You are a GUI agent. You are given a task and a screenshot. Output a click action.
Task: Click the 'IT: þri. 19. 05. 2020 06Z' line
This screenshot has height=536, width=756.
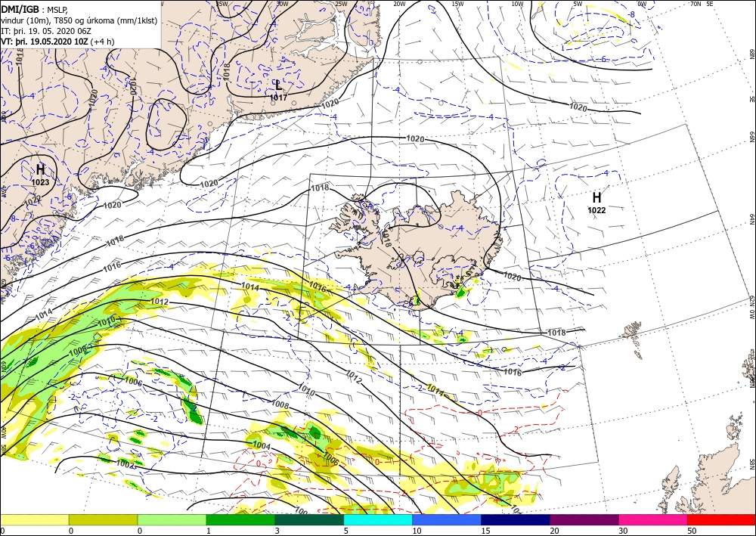pos(46,31)
